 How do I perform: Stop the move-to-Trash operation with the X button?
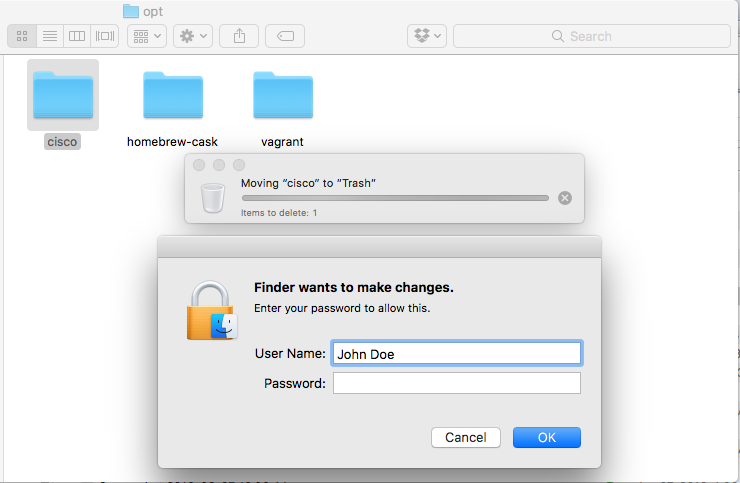tap(565, 198)
